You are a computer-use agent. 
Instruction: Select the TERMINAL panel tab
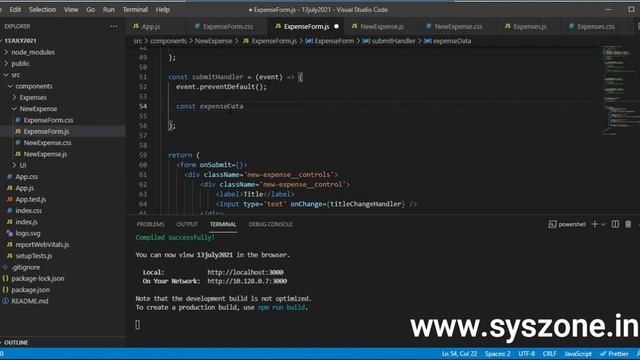coord(223,224)
